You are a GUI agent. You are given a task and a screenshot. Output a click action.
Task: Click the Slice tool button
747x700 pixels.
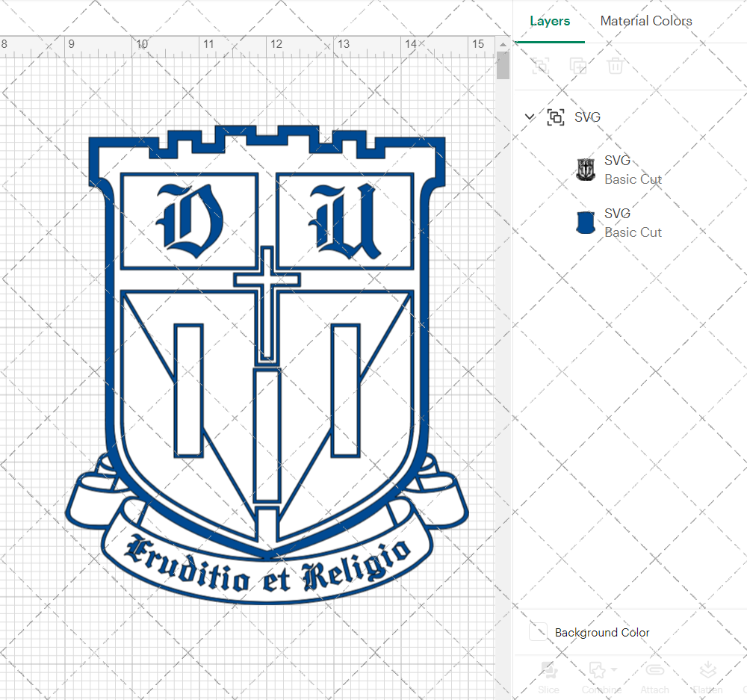pyautogui.click(x=548, y=677)
